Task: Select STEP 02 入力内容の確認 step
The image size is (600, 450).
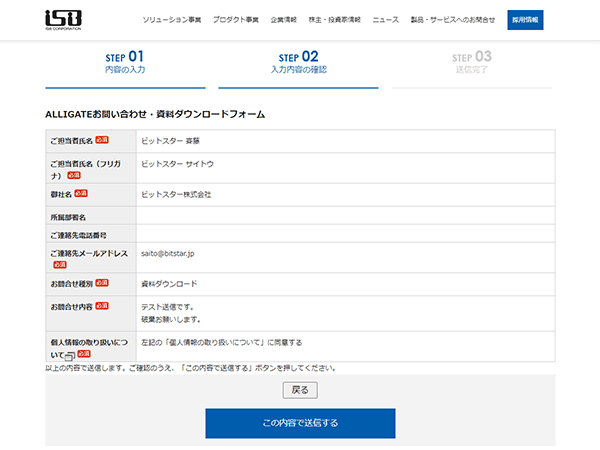Action: tap(298, 63)
